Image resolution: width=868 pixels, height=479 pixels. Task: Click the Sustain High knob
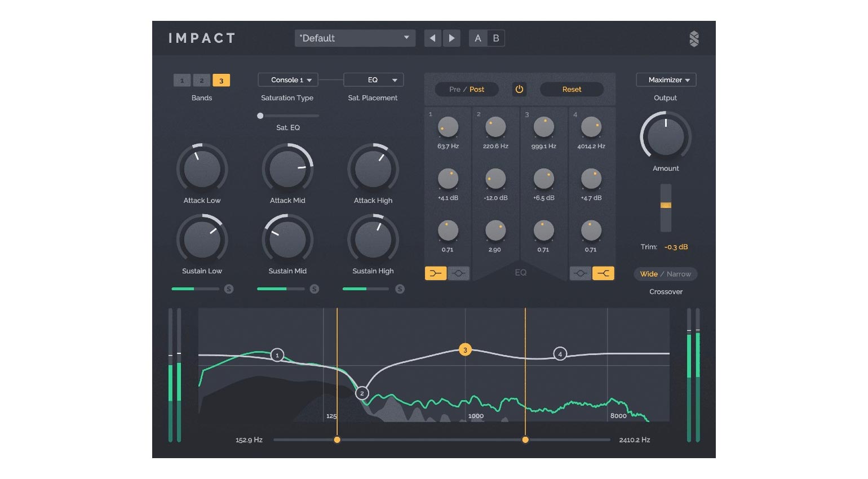pos(373,239)
